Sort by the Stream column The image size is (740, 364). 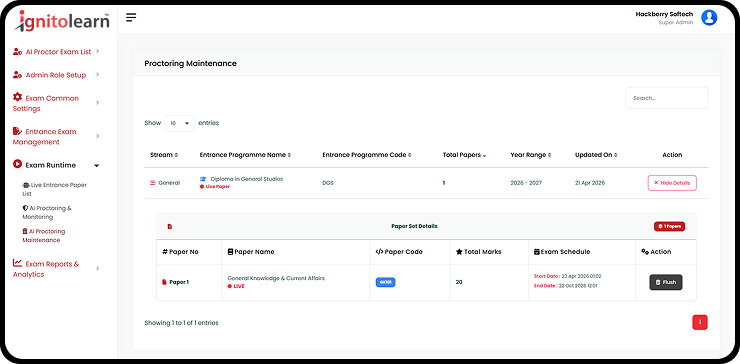(x=164, y=155)
